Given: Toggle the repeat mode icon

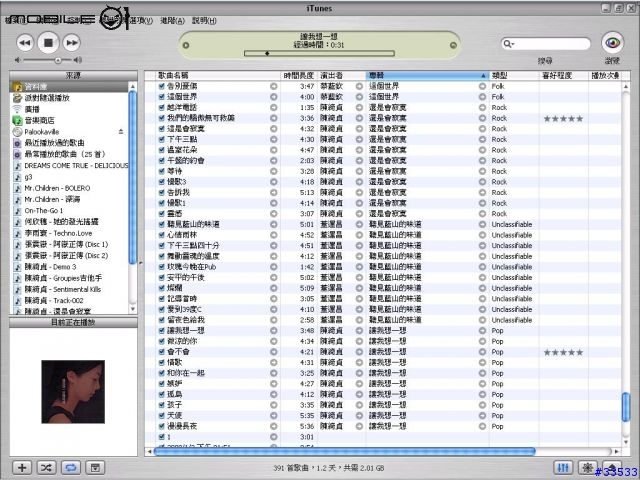Looking at the screenshot, I should 71,467.
